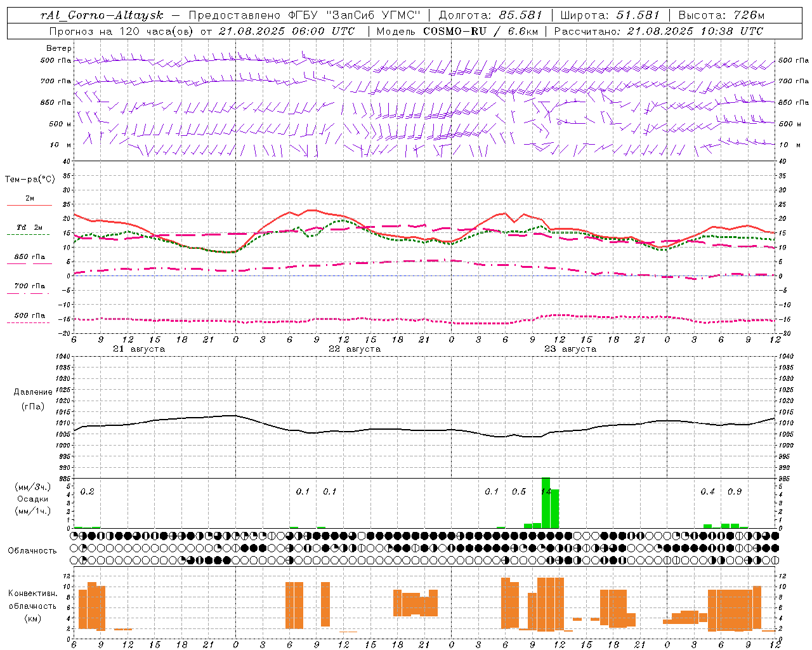The width and height of the screenshot is (812, 650).
Task: Click the 0.5 precipitation value
Action: [519, 492]
